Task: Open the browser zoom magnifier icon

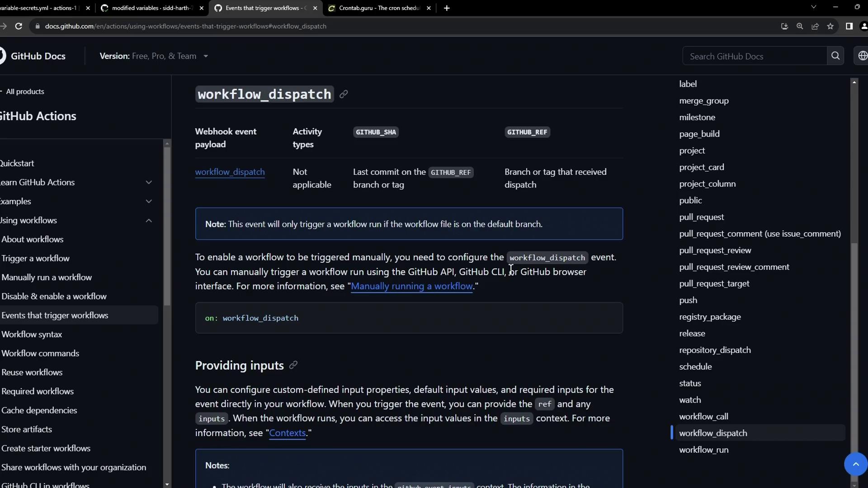Action: [800, 26]
